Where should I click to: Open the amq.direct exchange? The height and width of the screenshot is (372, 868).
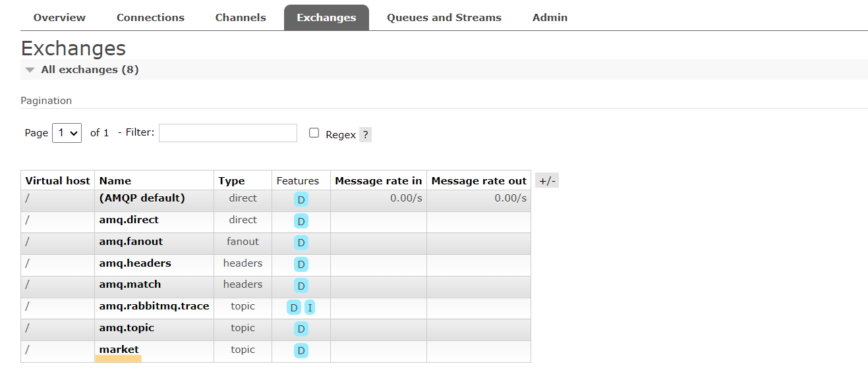click(129, 220)
